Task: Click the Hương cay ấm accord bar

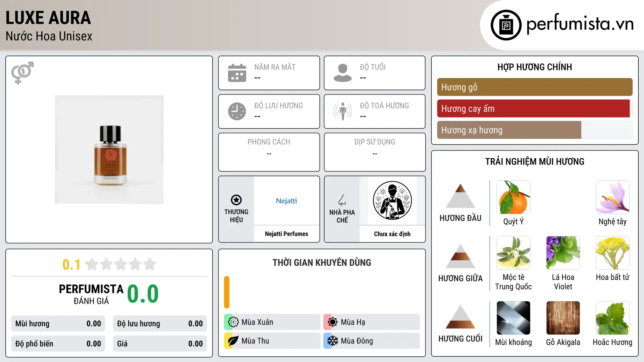Action: (x=535, y=109)
